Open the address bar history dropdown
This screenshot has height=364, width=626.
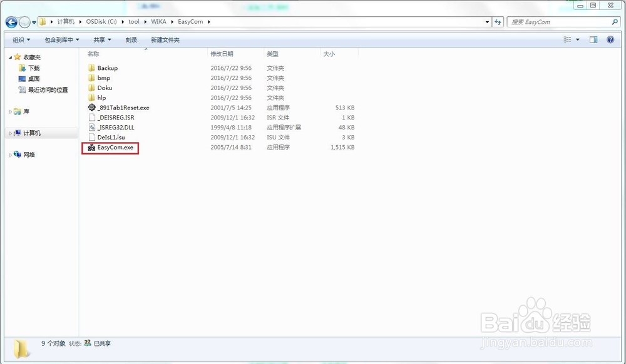(487, 22)
